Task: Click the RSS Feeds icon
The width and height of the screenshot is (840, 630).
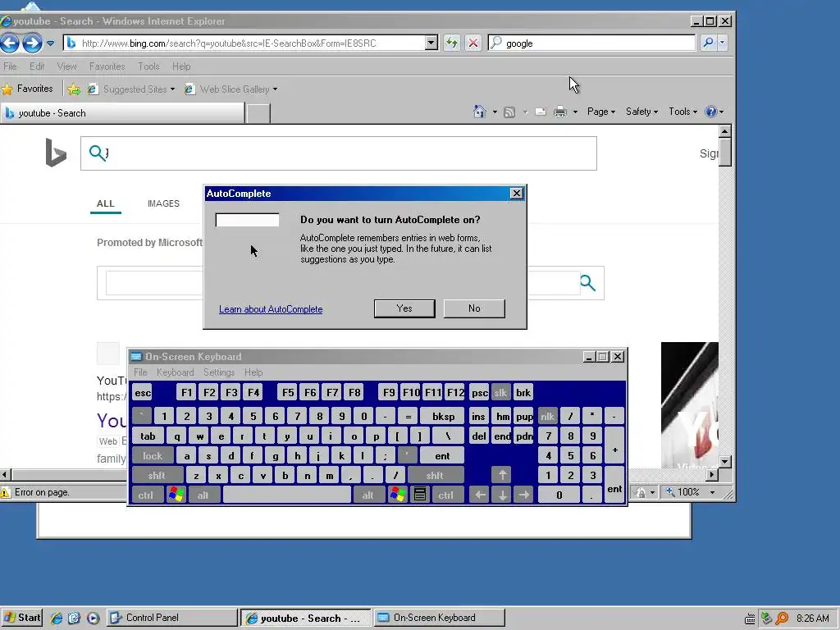Action: pos(509,112)
